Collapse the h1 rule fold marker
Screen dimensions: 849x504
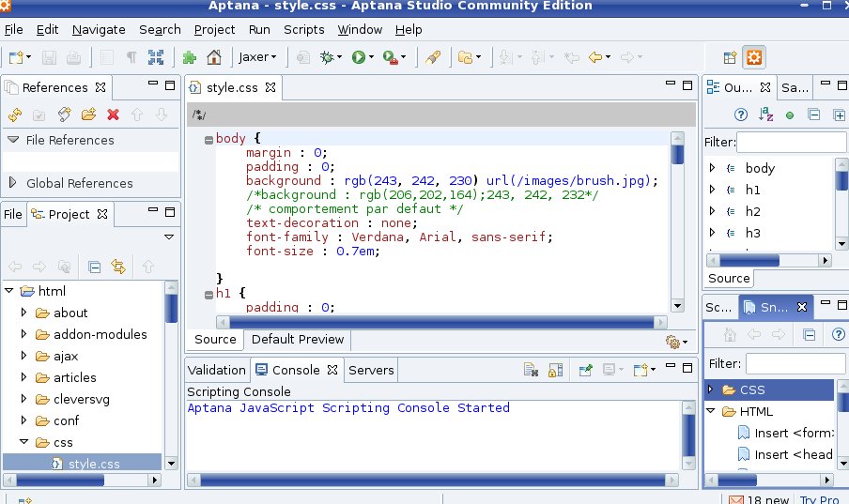208,295
